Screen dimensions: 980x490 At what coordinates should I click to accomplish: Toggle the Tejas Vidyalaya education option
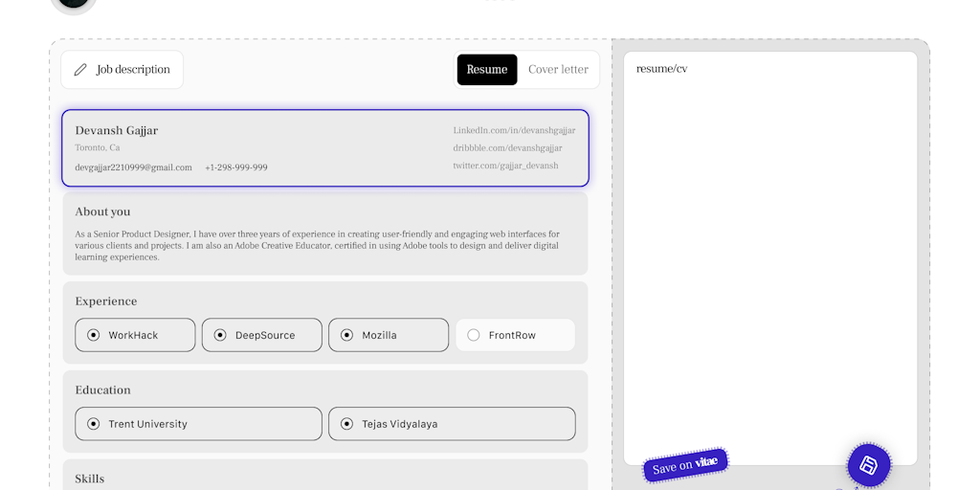pyautogui.click(x=452, y=424)
